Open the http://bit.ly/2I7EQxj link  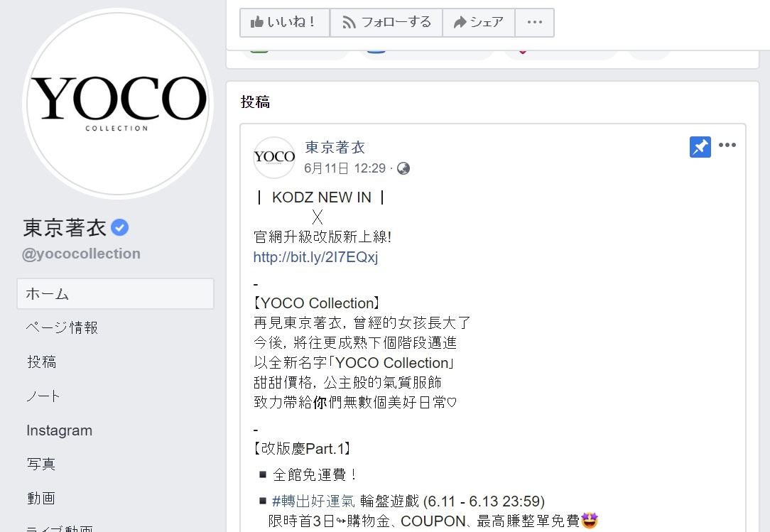pyautogui.click(x=316, y=257)
